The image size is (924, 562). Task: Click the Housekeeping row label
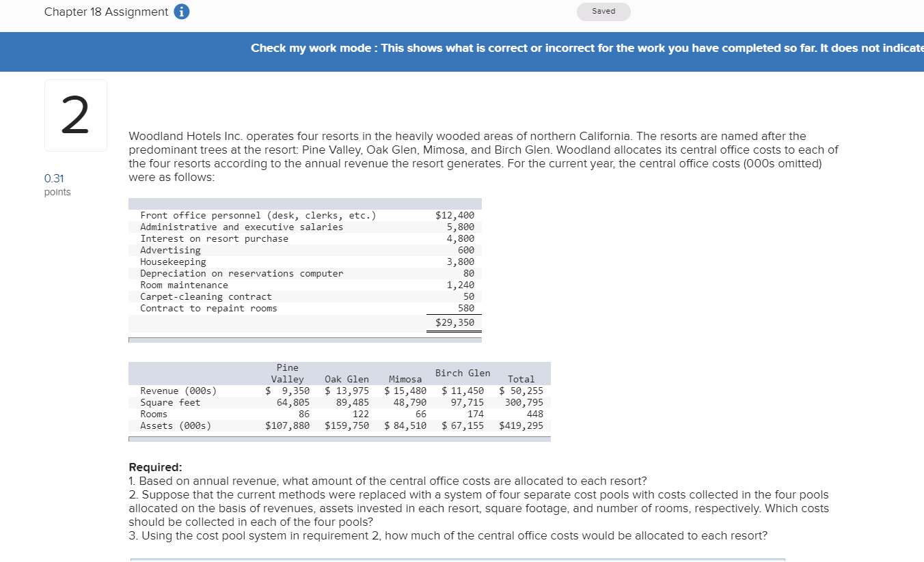(x=173, y=262)
